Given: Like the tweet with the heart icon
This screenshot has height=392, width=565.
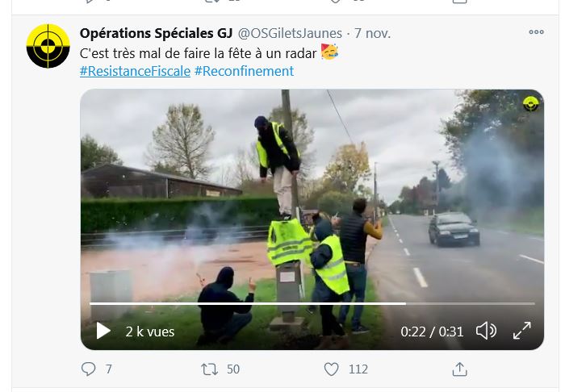Looking at the screenshot, I should [331, 369].
